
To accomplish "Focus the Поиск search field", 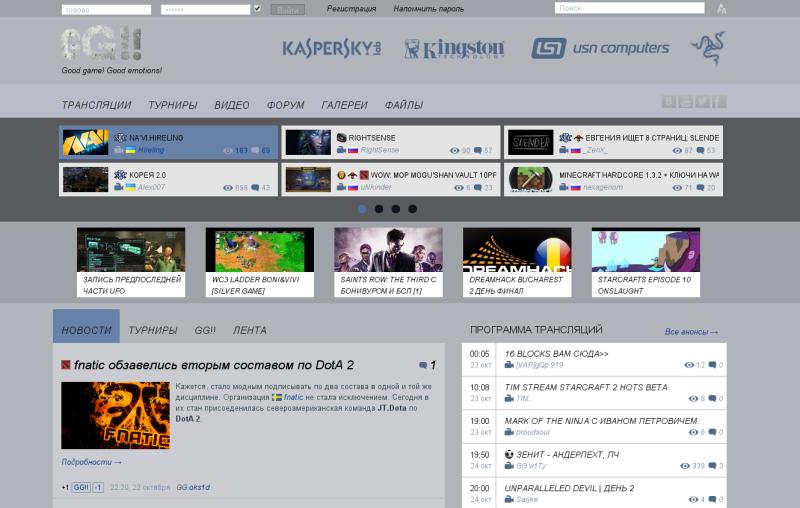I will coord(630,8).
